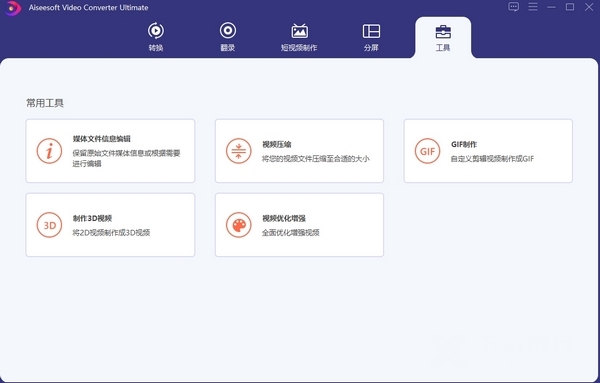This screenshot has width=600, height=383.
Task: Select the 工具 toolbox tab
Action: click(x=443, y=37)
